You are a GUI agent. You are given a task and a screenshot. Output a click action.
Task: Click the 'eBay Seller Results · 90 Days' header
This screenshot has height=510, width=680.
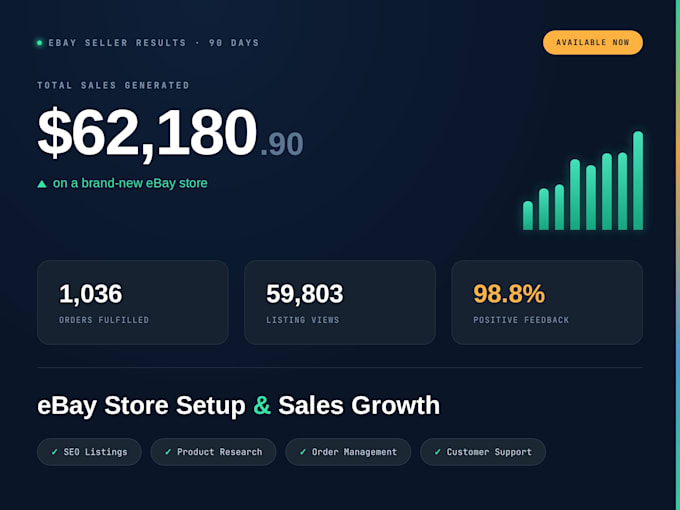click(154, 43)
